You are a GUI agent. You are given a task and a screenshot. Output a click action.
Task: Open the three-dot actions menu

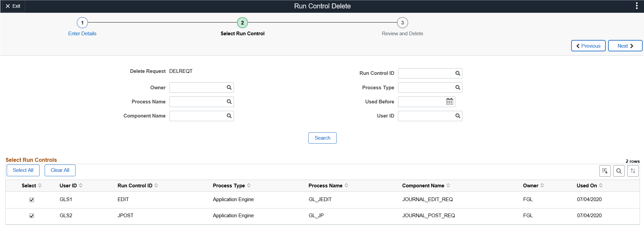click(x=637, y=6)
